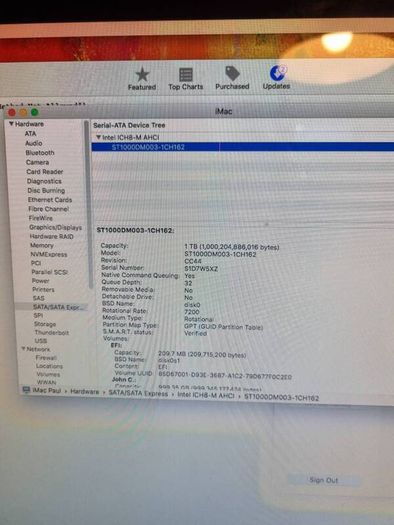Click revision value CC44
Image resolution: width=394 pixels, height=525 pixels.
(x=193, y=261)
